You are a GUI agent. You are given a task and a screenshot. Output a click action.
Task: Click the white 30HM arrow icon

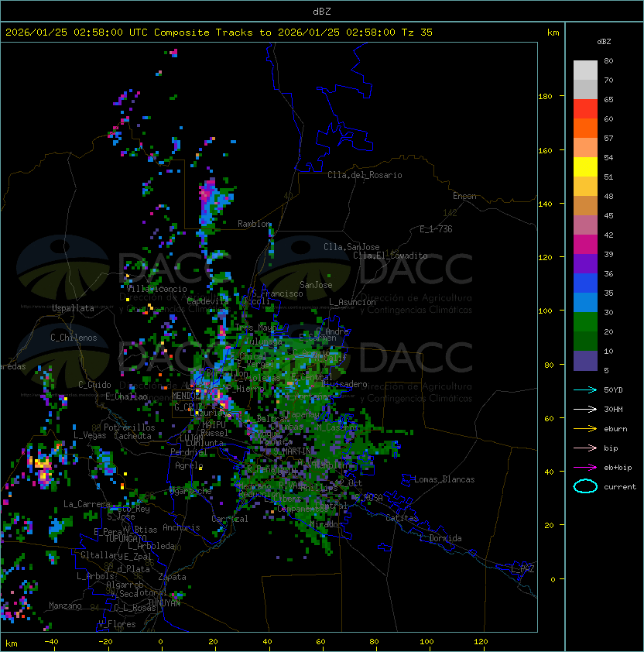tap(585, 409)
